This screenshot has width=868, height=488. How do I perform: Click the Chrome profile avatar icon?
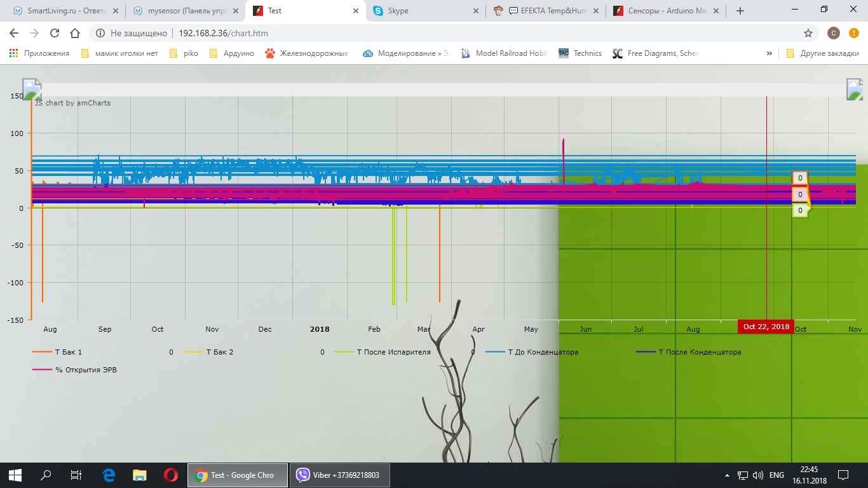pyautogui.click(x=833, y=32)
